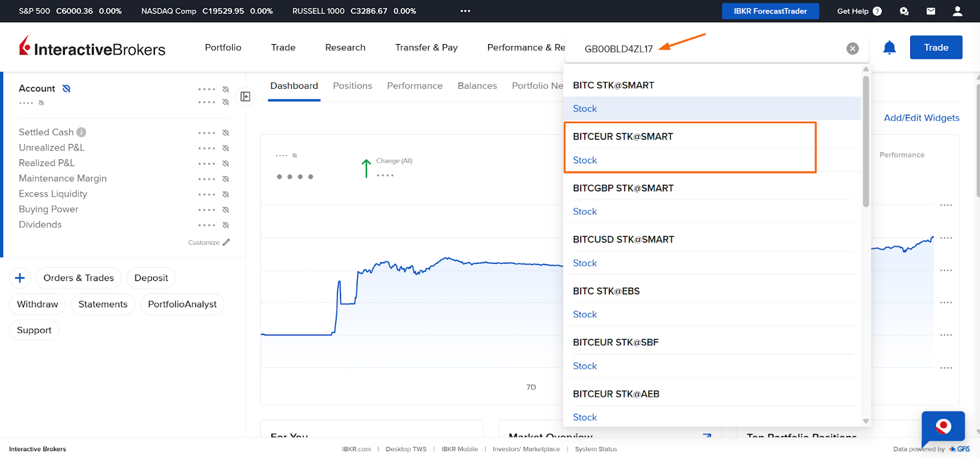Reveal hidden Buying Power value
The image size is (980, 458).
coord(225,209)
